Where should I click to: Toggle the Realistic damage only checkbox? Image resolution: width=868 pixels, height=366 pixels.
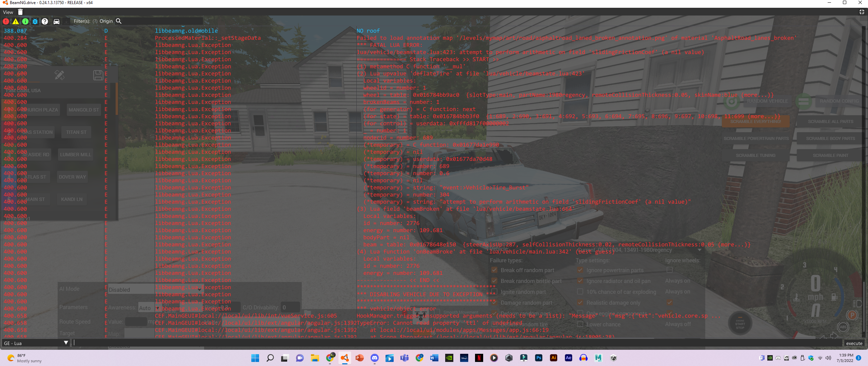click(580, 303)
